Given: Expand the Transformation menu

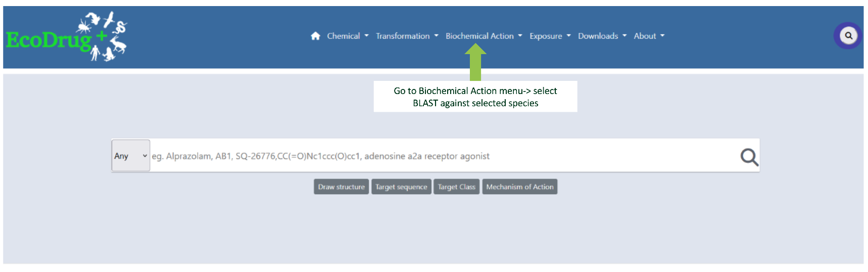Looking at the screenshot, I should tap(407, 36).
